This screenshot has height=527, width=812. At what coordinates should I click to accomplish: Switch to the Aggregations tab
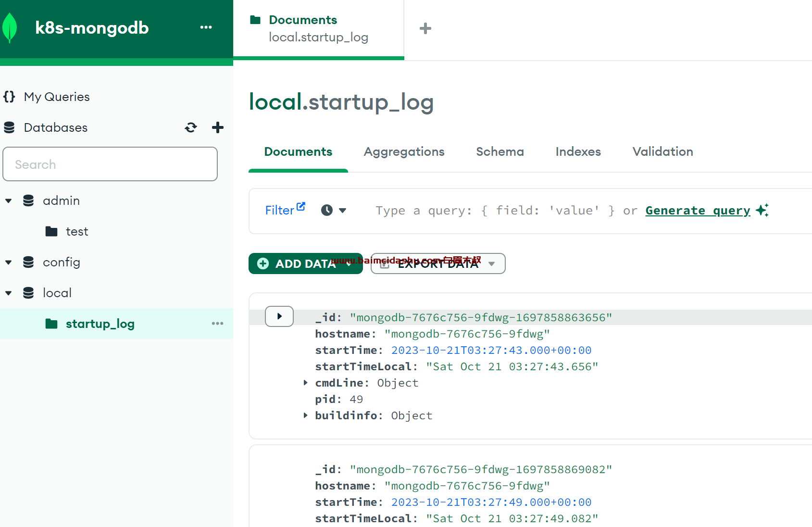[404, 151]
